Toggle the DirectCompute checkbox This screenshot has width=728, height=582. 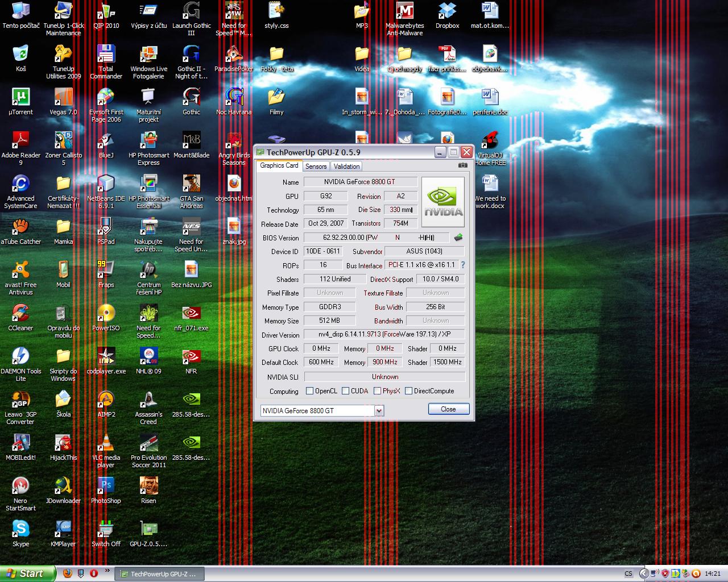408,391
